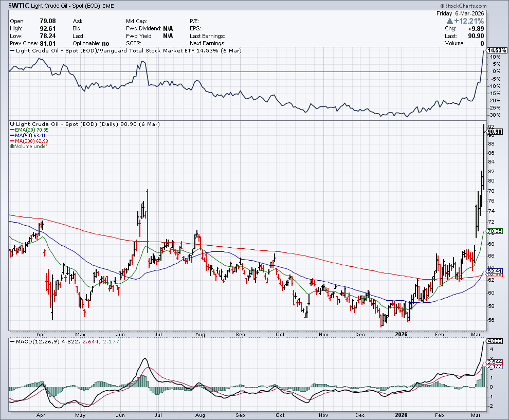This screenshot has height=420, width=509.
Task: Click the volume bars icon in legend
Action: point(12,147)
